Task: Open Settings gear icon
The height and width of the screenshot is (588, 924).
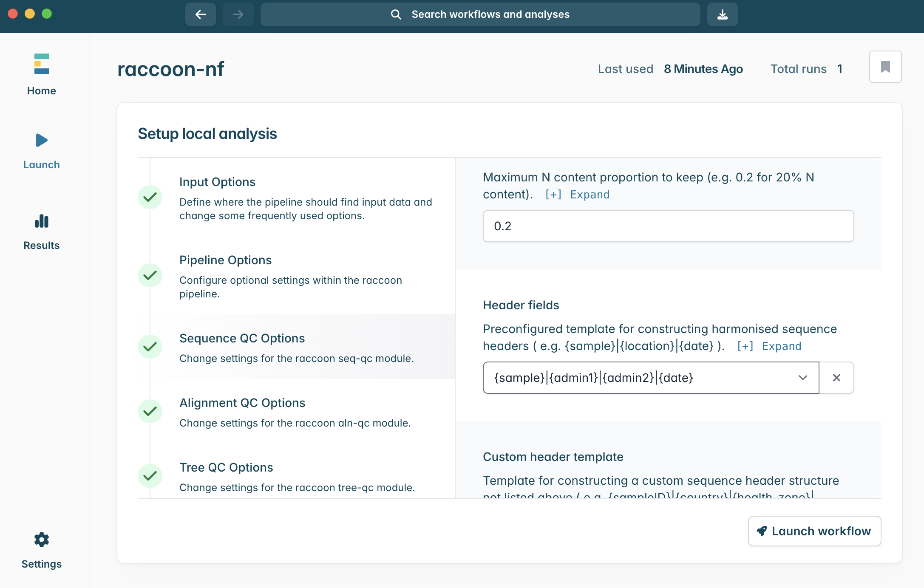Action: tap(42, 540)
